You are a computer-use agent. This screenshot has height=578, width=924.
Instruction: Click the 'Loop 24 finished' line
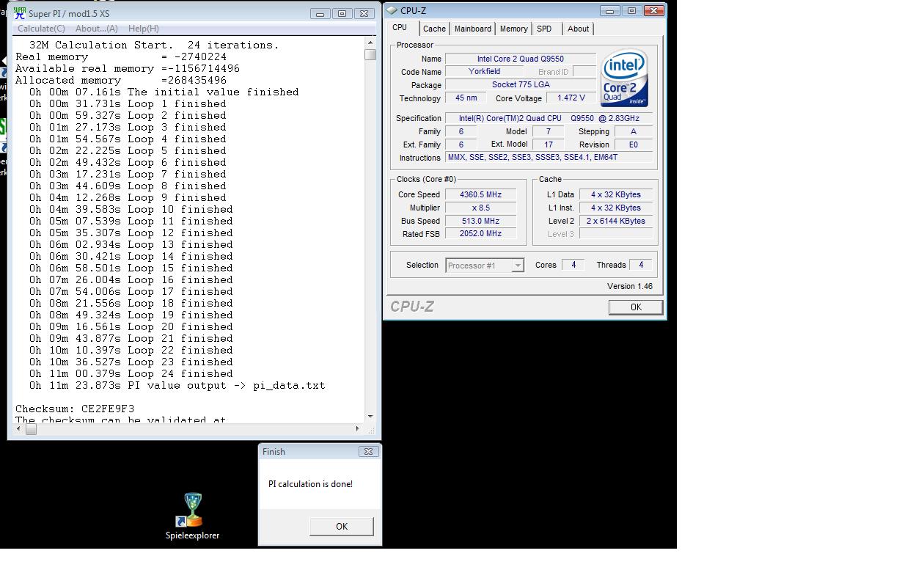pyautogui.click(x=131, y=373)
